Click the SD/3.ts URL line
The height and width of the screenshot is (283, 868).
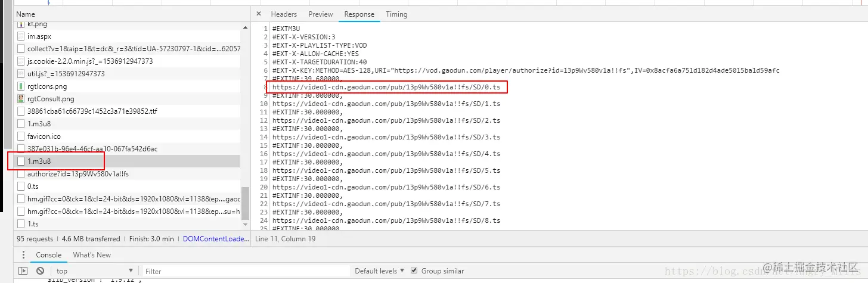point(386,137)
